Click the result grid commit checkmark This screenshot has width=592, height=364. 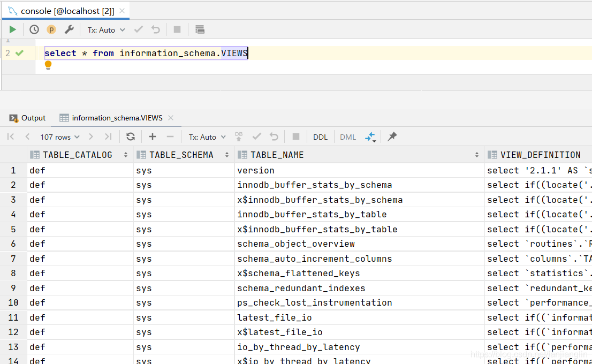point(257,136)
